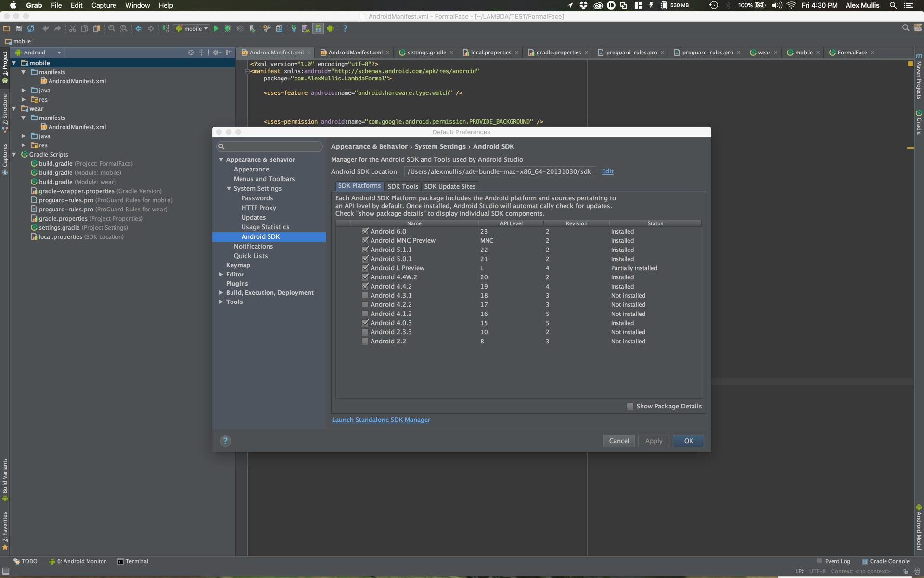The height and width of the screenshot is (578, 924).
Task: Open the settings.gradle editor tab
Action: (426, 53)
